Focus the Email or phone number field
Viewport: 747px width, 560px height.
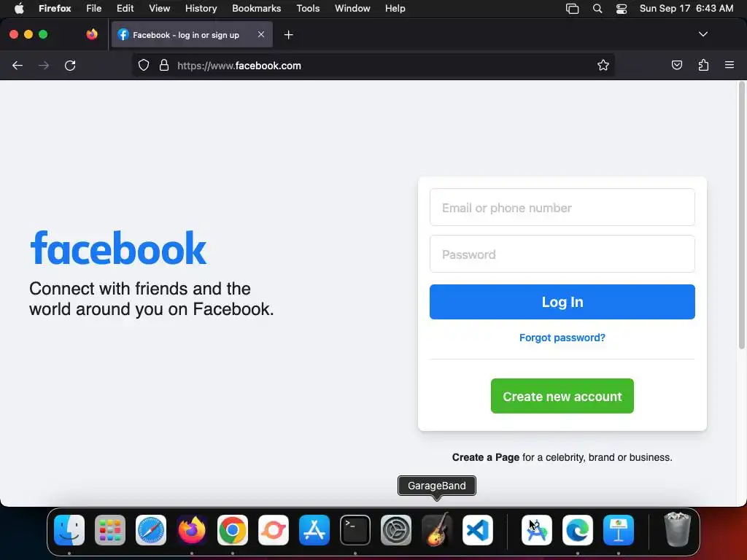[562, 207]
